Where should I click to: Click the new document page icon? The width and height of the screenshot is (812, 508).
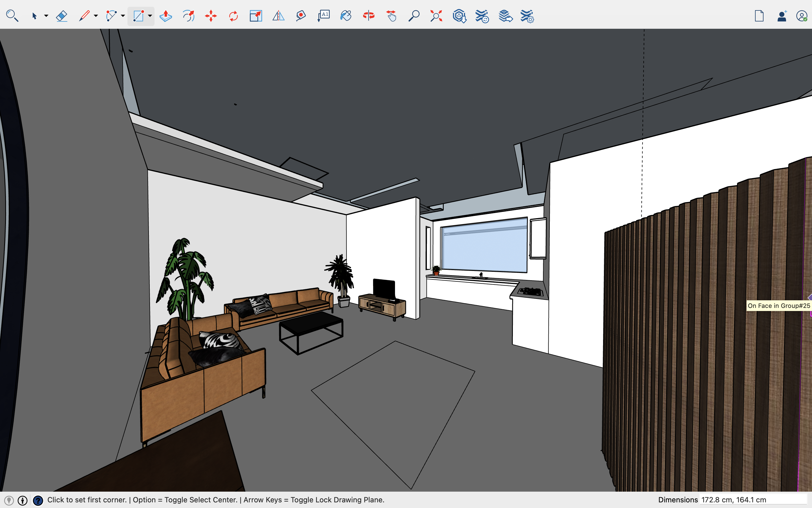click(759, 16)
